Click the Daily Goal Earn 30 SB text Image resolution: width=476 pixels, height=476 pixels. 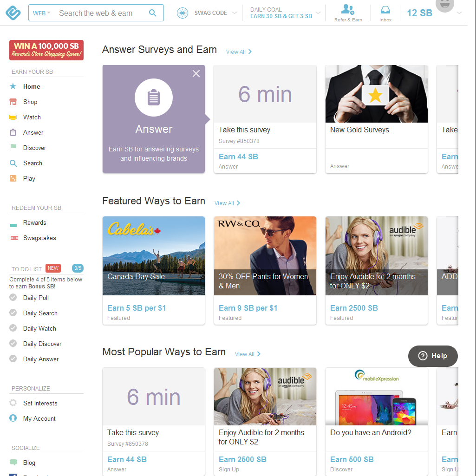[281, 16]
